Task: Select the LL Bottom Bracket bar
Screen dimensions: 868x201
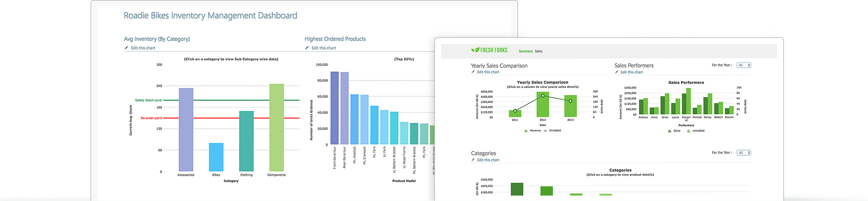Action: (394, 128)
